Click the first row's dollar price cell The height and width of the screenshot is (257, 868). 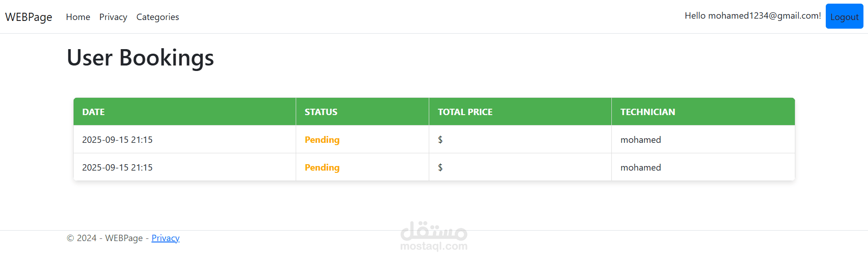pos(440,140)
